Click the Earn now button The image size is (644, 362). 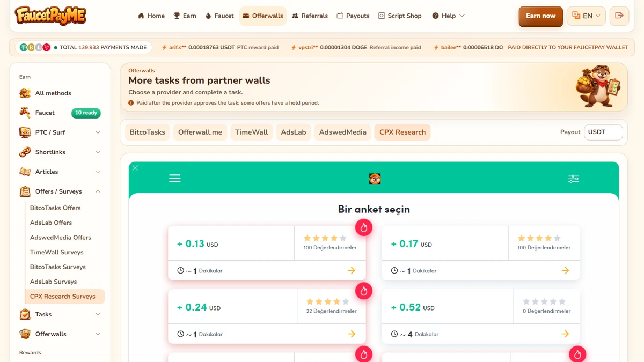pos(540,16)
